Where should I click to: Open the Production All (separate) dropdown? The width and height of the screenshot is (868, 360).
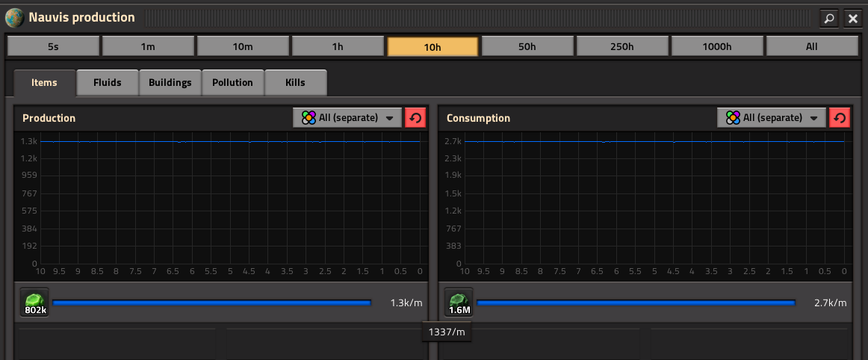(347, 118)
